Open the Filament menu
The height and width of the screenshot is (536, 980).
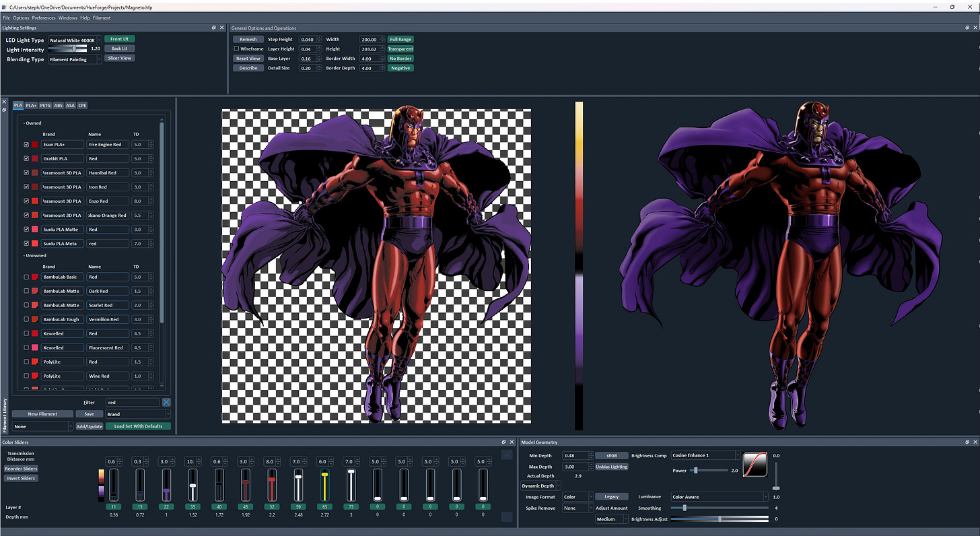point(102,18)
